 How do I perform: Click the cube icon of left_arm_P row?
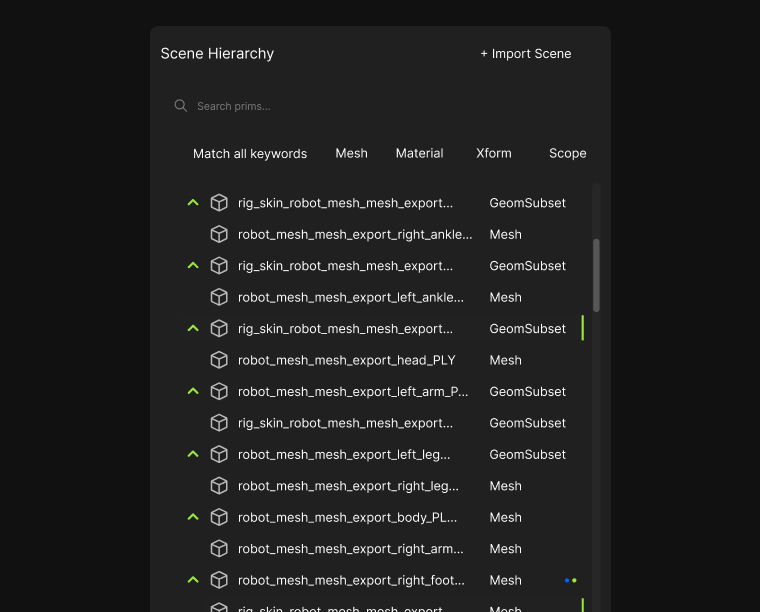[x=219, y=392]
